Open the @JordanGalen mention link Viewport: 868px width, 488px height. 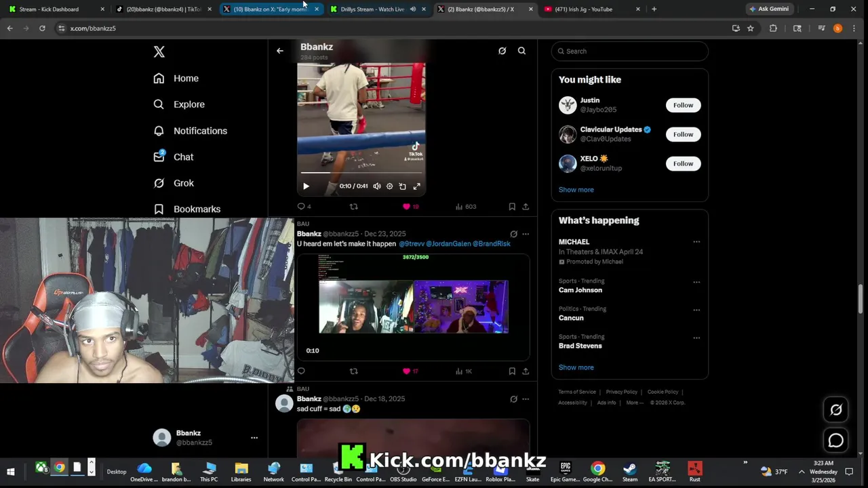point(448,244)
